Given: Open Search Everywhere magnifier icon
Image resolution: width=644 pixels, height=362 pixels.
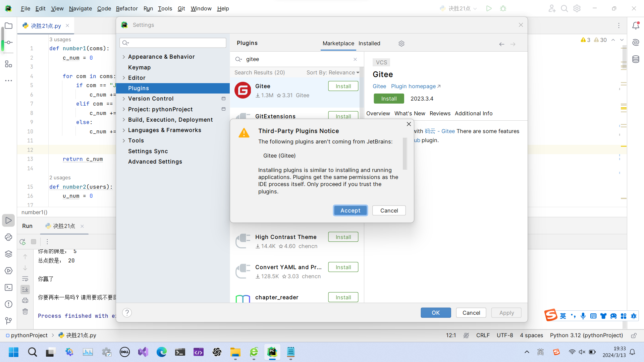Looking at the screenshot, I should click(565, 8).
